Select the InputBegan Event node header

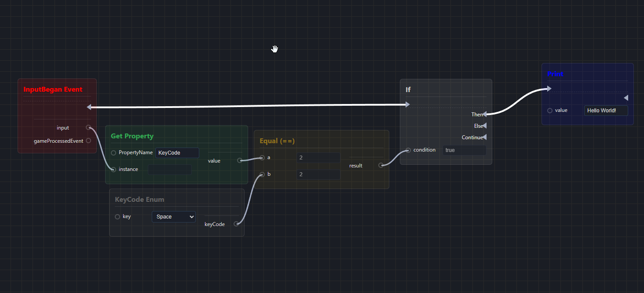53,89
